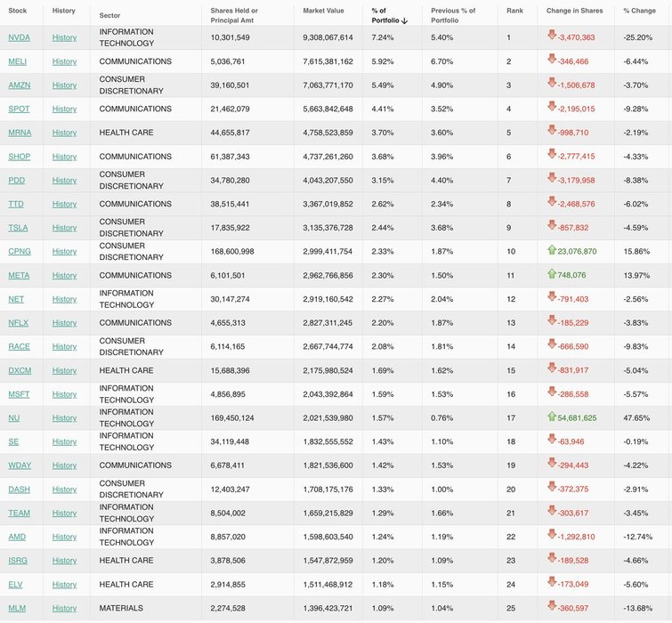Click the red down arrow in the TSLA row
Viewport: 672px width, 623px height.
point(552,227)
